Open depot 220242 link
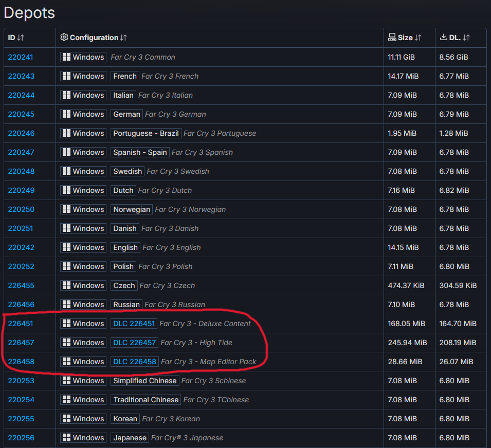The height and width of the screenshot is (448, 491). point(21,247)
